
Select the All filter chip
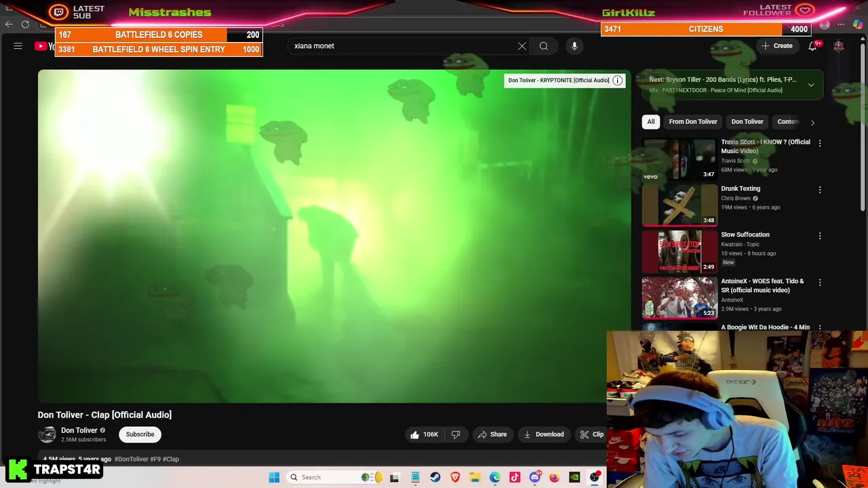[651, 122]
